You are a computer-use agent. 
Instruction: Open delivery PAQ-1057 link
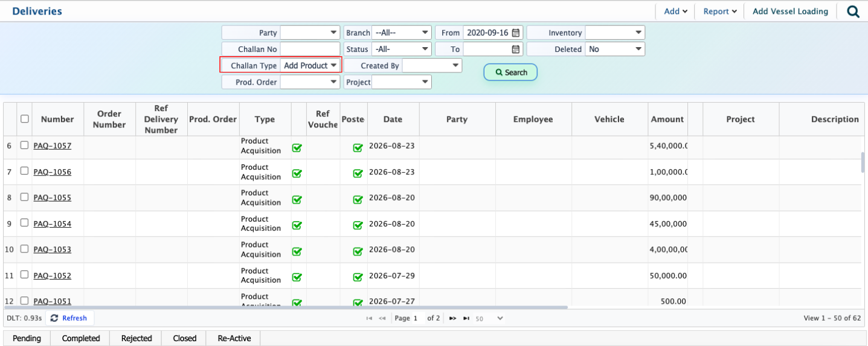[53, 146]
